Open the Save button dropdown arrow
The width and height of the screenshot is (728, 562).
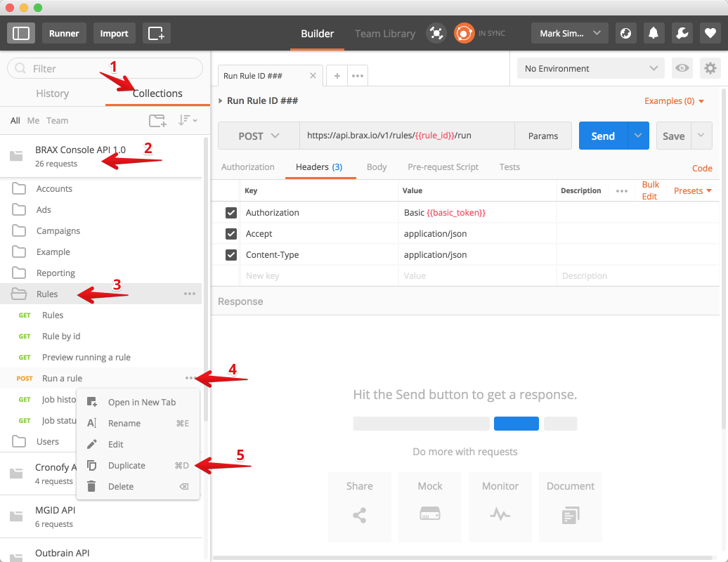(701, 136)
